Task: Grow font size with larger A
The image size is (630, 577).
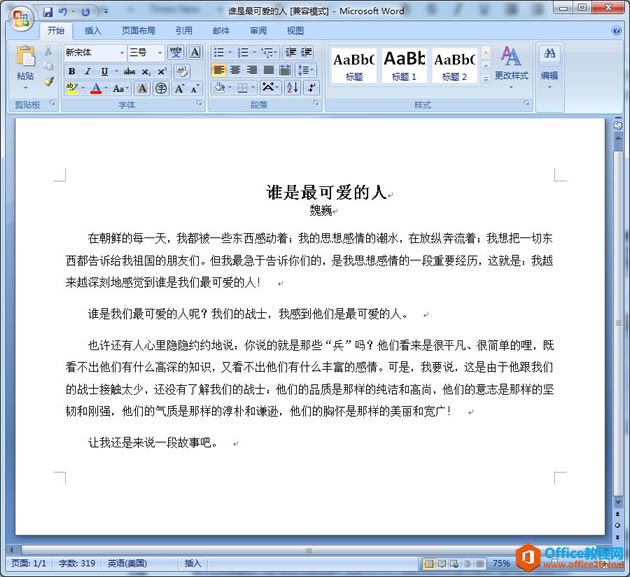Action: (x=179, y=88)
